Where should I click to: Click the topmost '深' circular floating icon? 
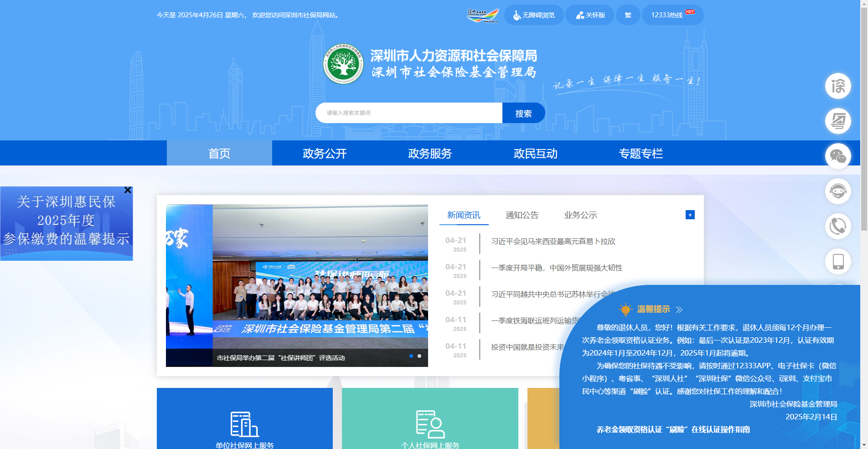pyautogui.click(x=838, y=86)
